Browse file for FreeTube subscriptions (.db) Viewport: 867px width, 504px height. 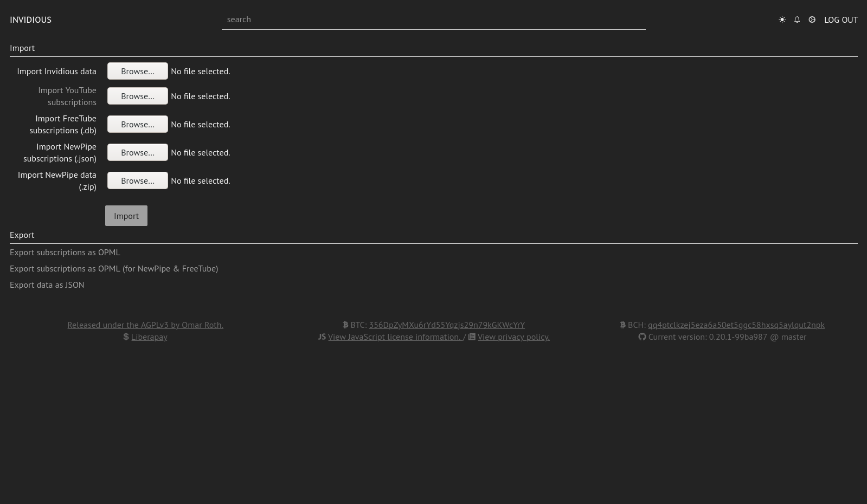(x=138, y=124)
